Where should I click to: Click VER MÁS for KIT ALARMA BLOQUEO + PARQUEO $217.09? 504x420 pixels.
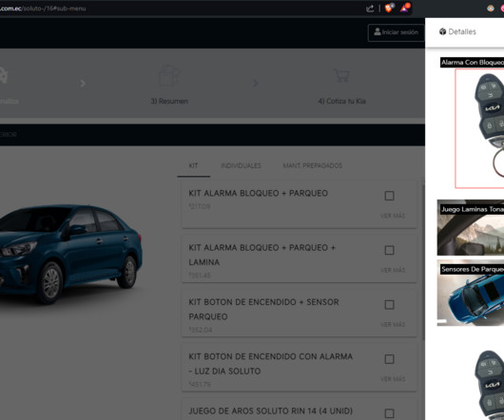tap(393, 216)
